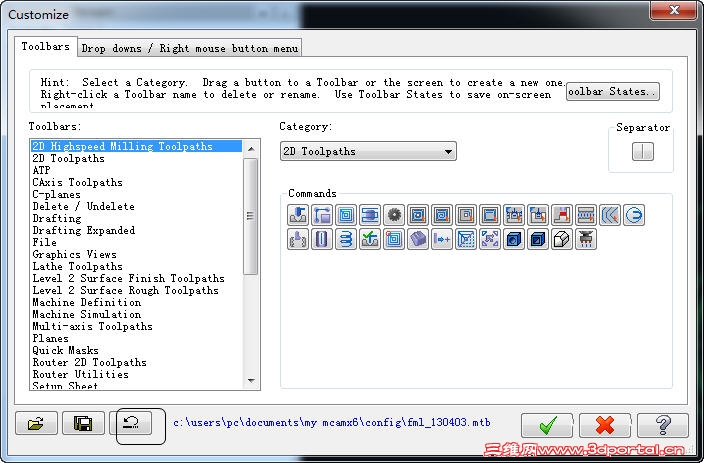Cancel with the red X button

605,425
